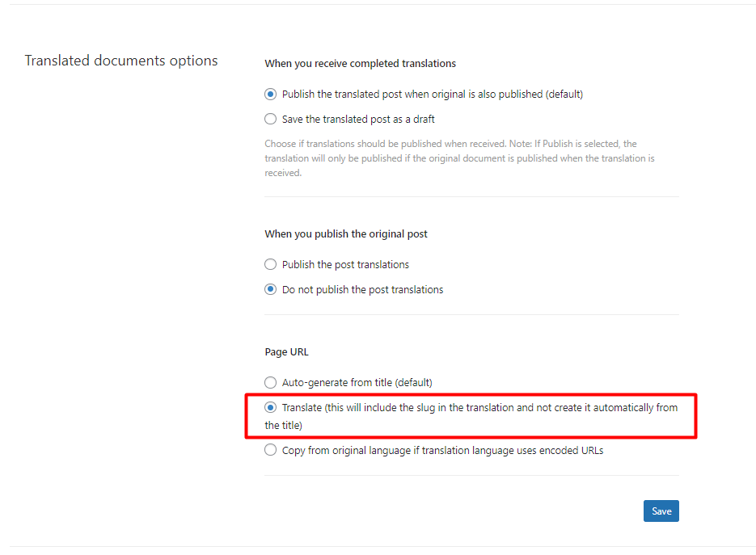Select 'Copy from original language' radio button

pos(271,450)
